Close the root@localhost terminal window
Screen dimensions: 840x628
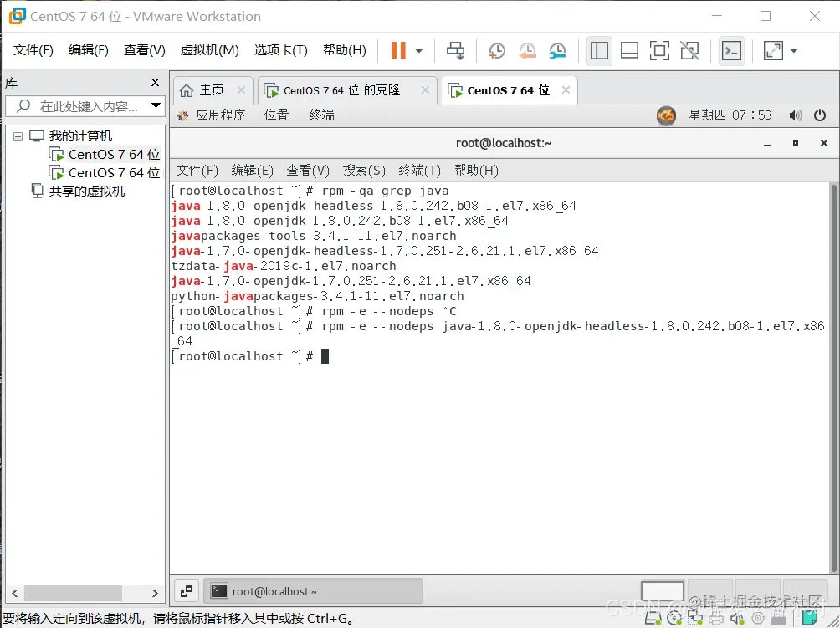pos(824,143)
